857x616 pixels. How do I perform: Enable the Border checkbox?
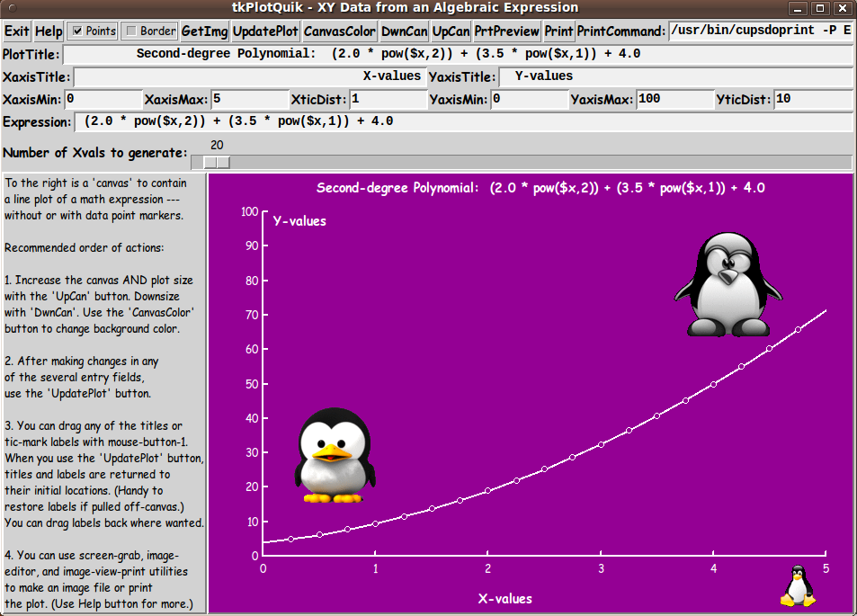150,31
